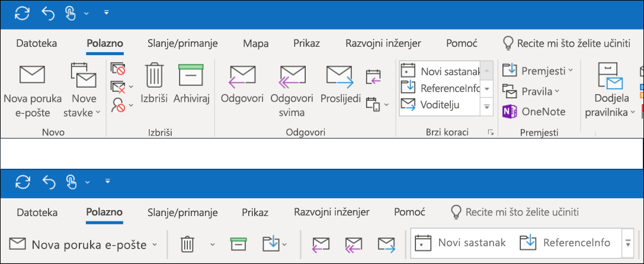Open Customize Quick Access Toolbar in simplified title bar

click(x=108, y=181)
